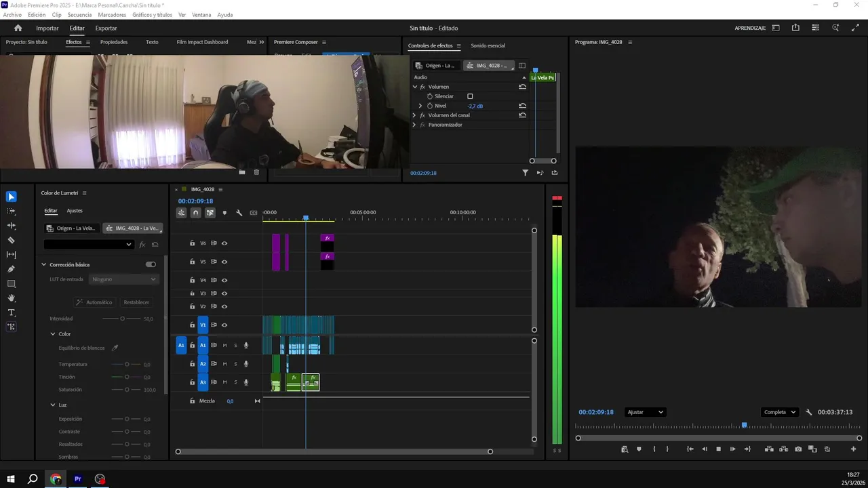Click the Intensidad slider handle
The height and width of the screenshot is (488, 868).
point(122,319)
